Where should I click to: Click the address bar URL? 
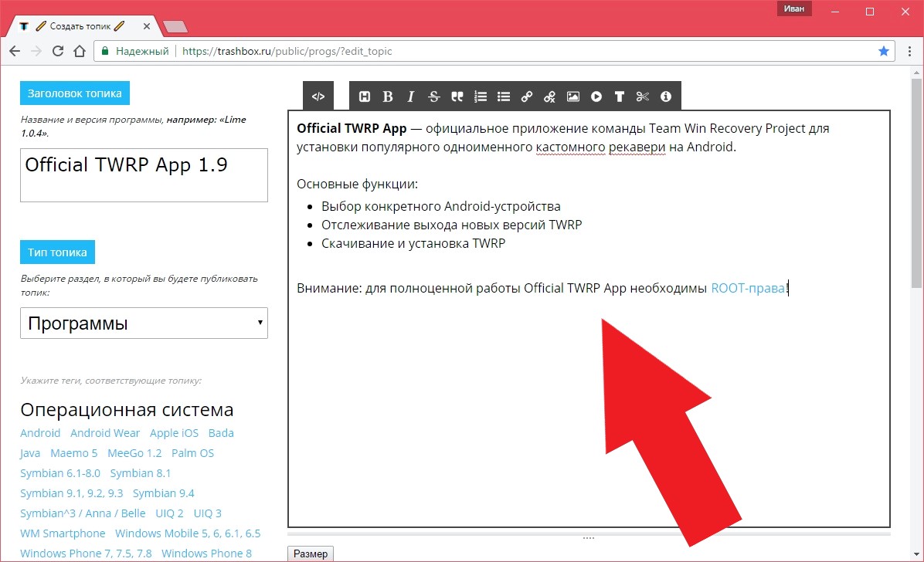tap(287, 51)
